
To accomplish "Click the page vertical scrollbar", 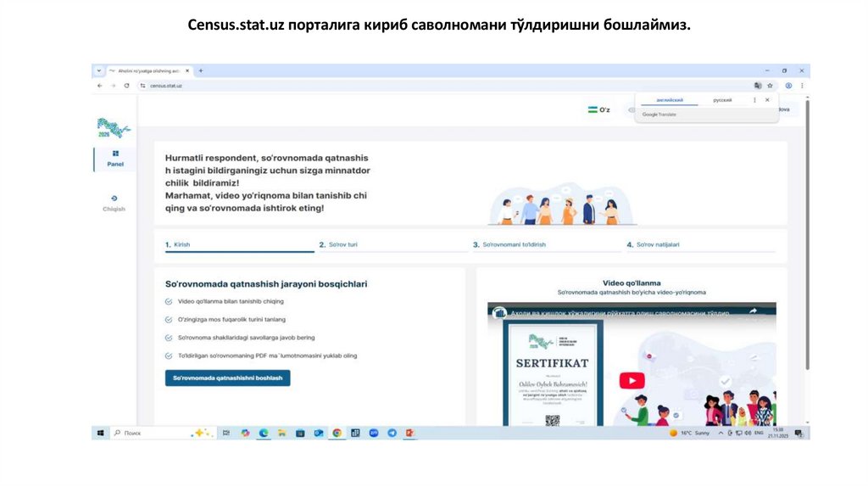I will (808, 235).
